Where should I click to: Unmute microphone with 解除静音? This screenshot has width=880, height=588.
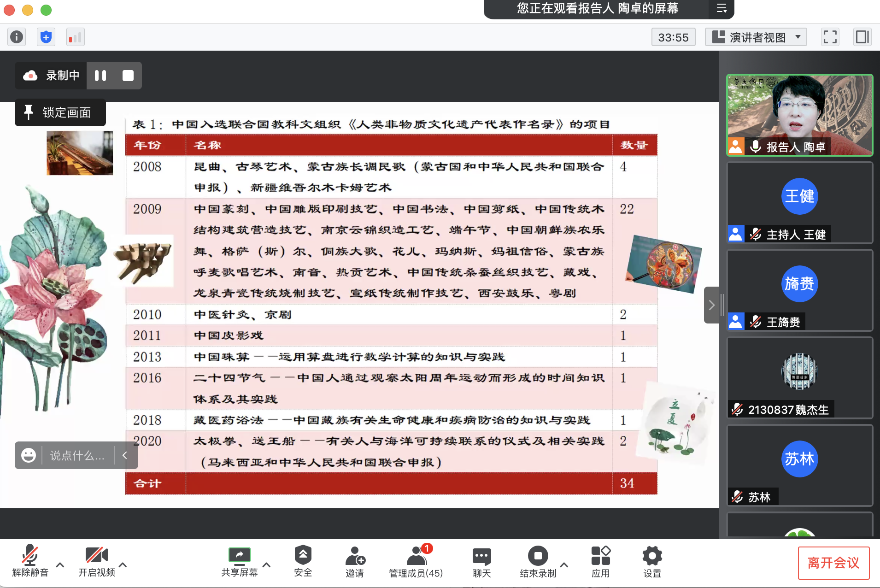pyautogui.click(x=30, y=561)
